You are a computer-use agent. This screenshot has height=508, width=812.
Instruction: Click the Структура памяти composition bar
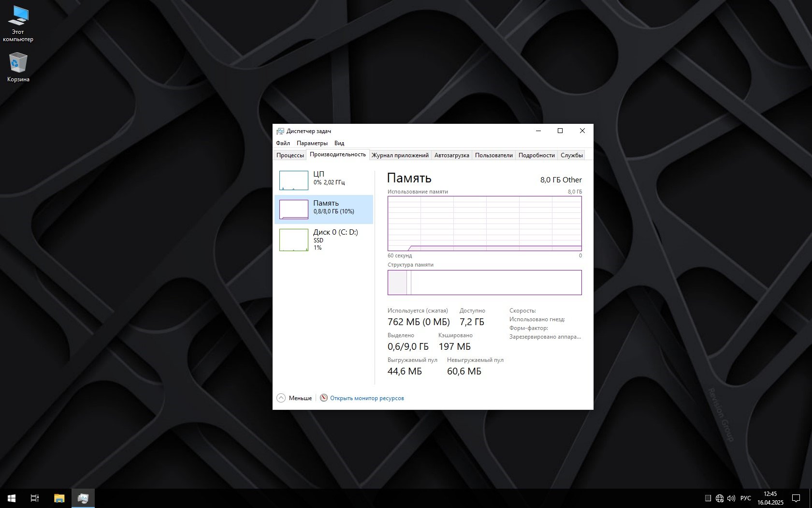click(x=484, y=283)
